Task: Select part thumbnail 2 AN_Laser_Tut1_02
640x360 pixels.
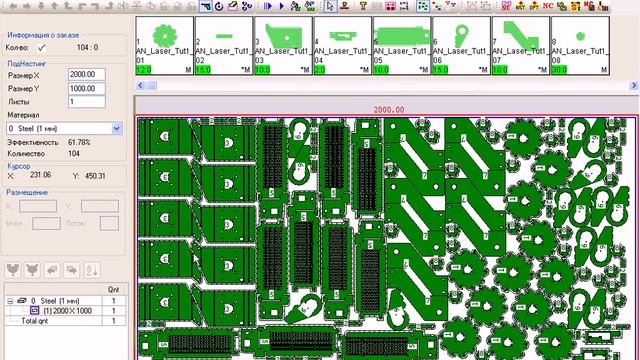Action: [x=224, y=46]
